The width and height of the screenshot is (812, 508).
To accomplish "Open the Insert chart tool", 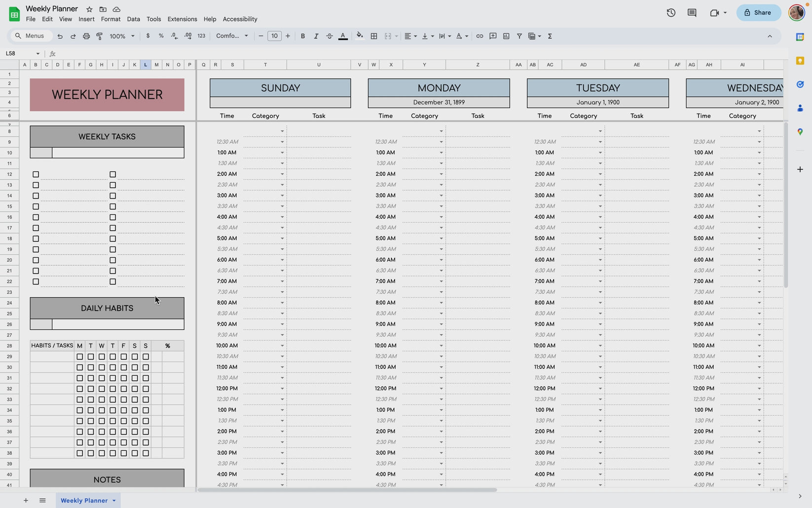I will tap(506, 36).
